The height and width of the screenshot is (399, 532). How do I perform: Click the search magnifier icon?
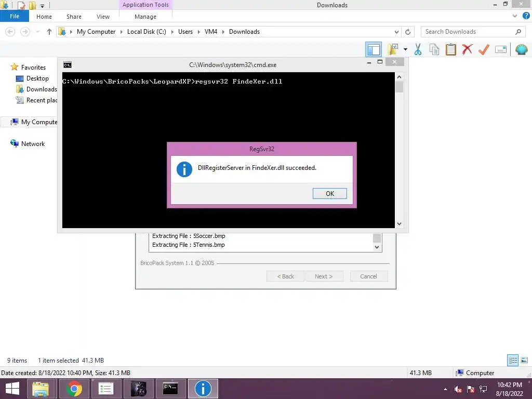[518, 32]
